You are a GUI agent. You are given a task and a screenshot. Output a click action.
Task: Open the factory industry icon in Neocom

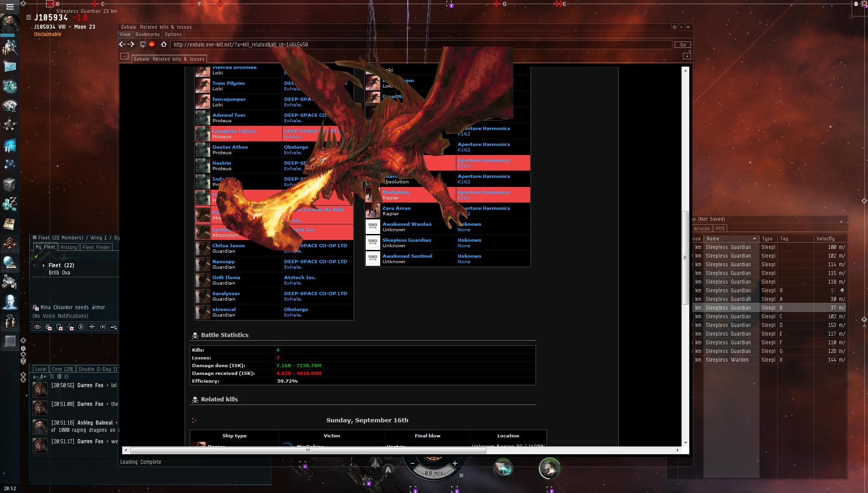coord(10,282)
